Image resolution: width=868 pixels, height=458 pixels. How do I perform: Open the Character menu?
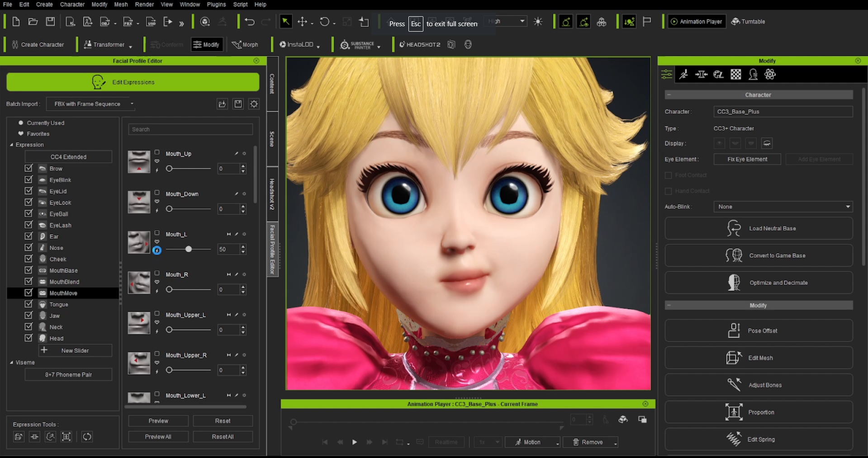click(x=72, y=5)
